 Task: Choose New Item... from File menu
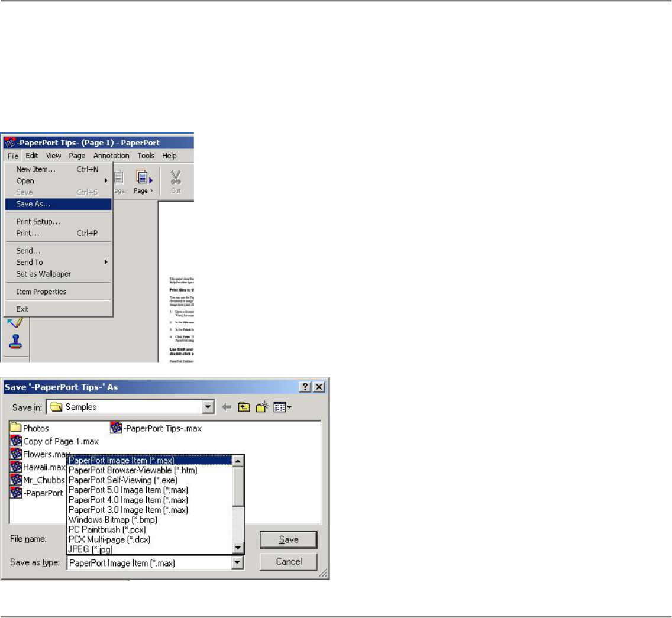tap(59, 169)
